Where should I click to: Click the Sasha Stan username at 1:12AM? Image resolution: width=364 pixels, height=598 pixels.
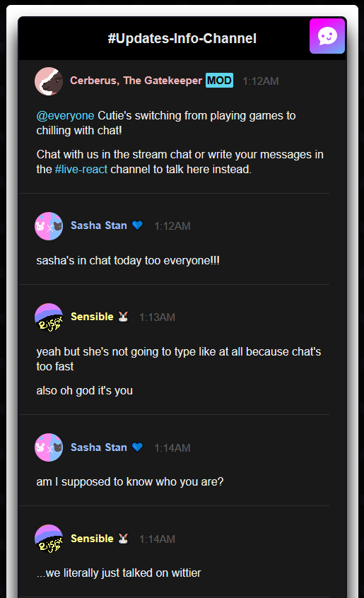pyautogui.click(x=99, y=225)
